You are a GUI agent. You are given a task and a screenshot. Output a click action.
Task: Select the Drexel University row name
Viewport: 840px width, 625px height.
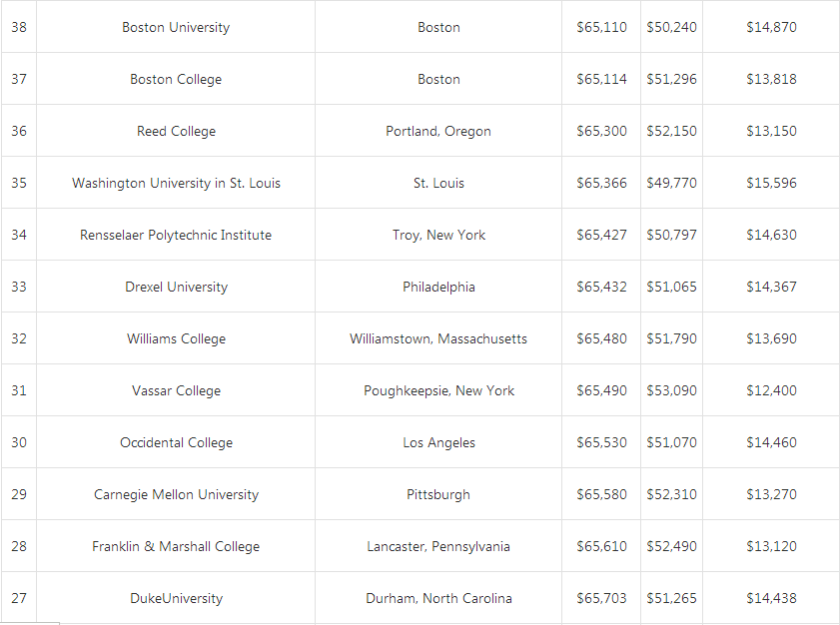click(176, 287)
